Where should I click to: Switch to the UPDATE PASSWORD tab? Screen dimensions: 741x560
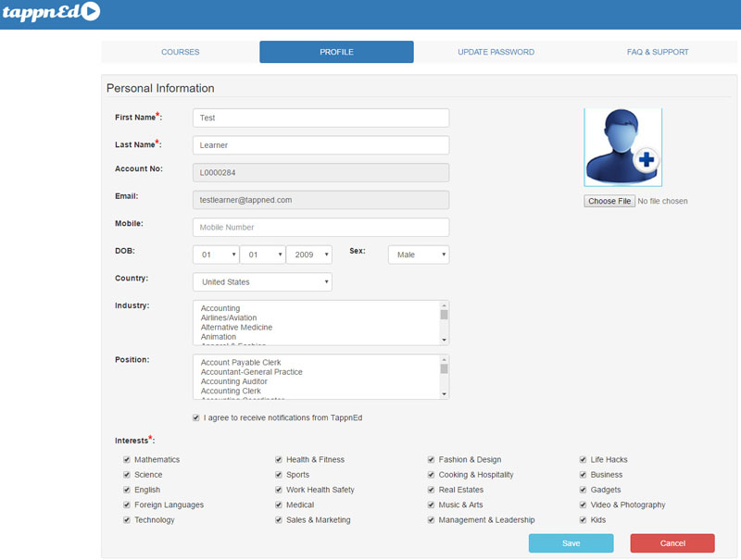[x=496, y=53]
